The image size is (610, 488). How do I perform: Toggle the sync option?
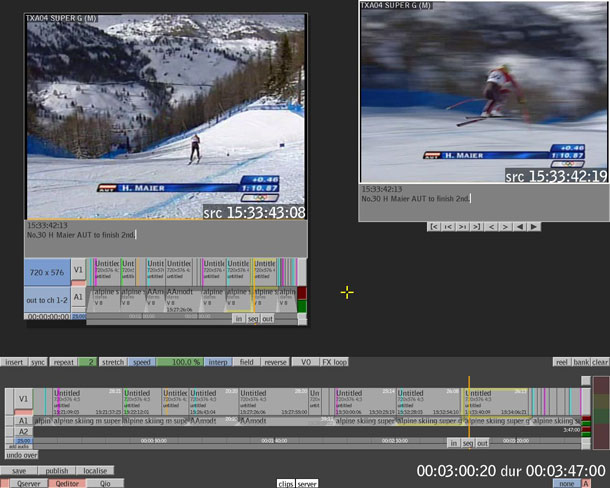click(x=38, y=362)
